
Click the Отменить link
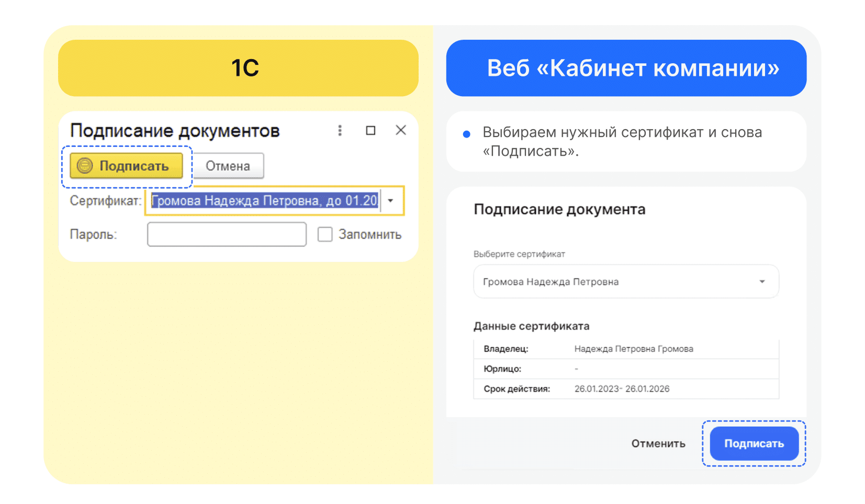[658, 443]
